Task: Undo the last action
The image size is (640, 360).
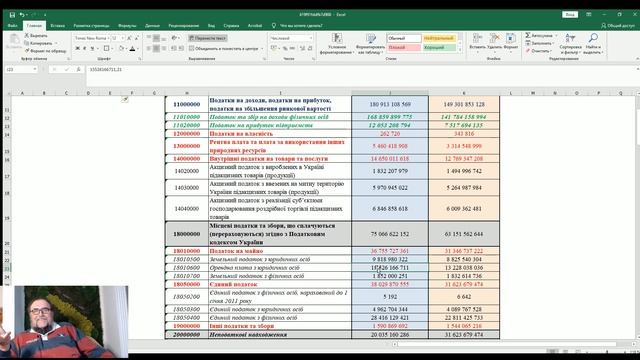Action: 22,15
